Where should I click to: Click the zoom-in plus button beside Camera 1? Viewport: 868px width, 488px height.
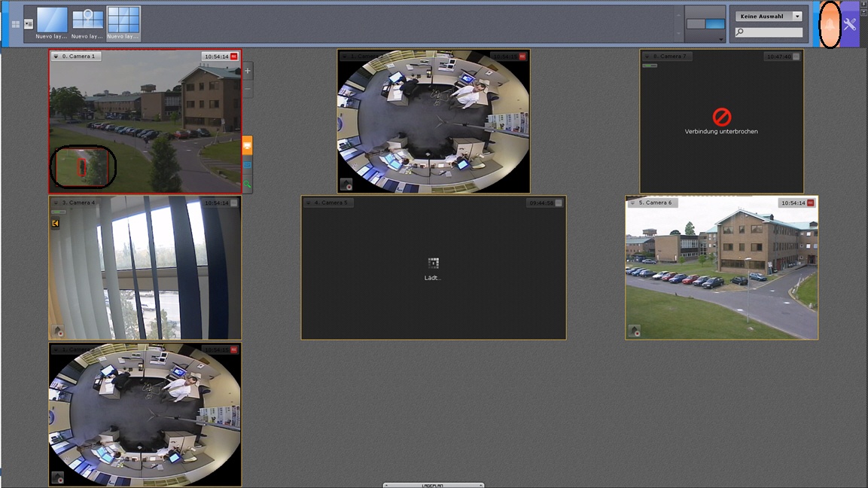248,72
